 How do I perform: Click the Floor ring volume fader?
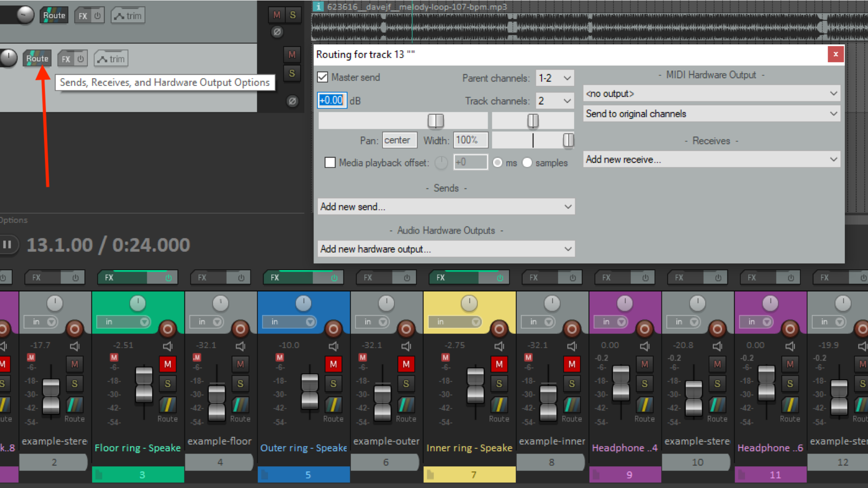pyautogui.click(x=144, y=384)
